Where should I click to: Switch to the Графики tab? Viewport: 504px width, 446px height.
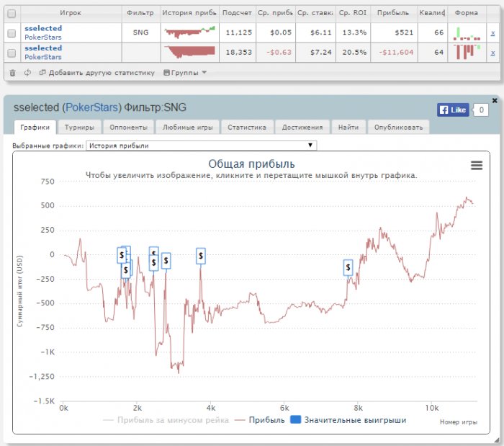click(35, 128)
